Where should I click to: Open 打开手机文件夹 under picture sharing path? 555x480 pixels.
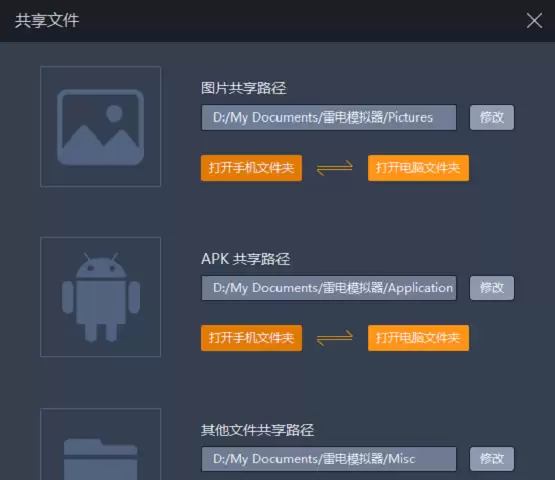click(251, 168)
